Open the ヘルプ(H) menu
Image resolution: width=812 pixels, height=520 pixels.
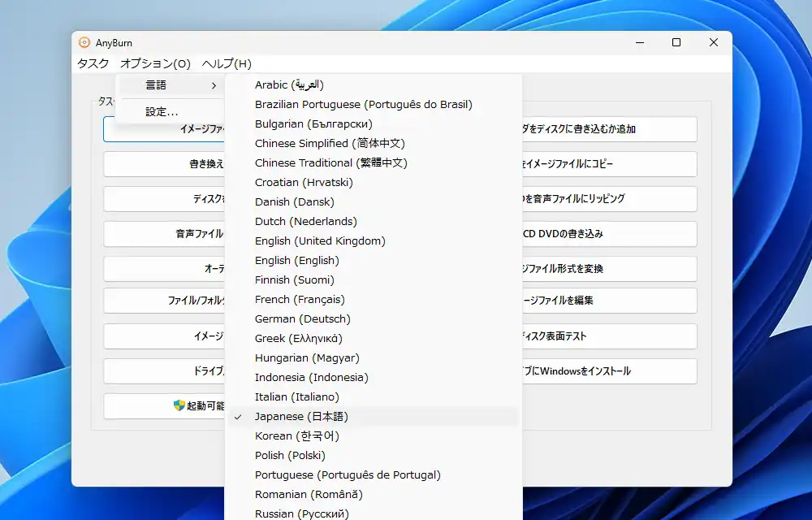pyautogui.click(x=227, y=63)
